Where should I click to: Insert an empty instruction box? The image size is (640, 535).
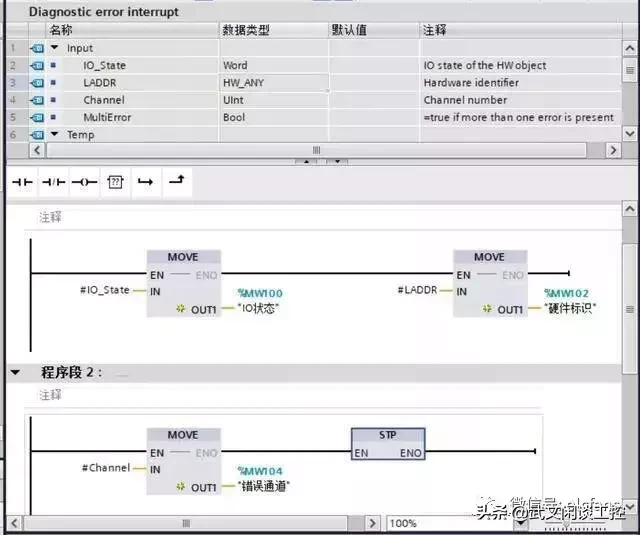click(115, 182)
